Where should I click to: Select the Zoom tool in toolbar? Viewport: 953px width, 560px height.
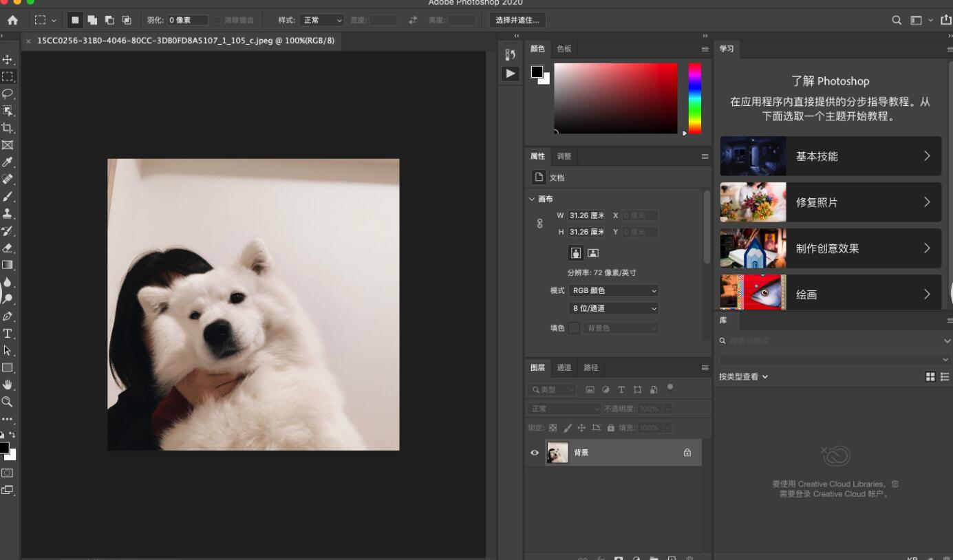click(x=8, y=402)
